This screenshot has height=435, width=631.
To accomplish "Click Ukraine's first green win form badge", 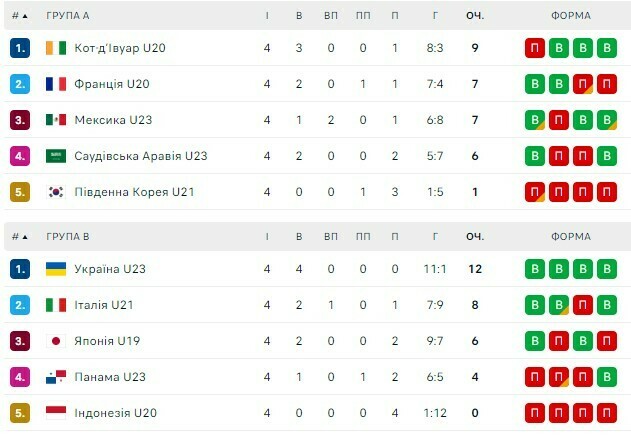I will pyautogui.click(x=535, y=269).
